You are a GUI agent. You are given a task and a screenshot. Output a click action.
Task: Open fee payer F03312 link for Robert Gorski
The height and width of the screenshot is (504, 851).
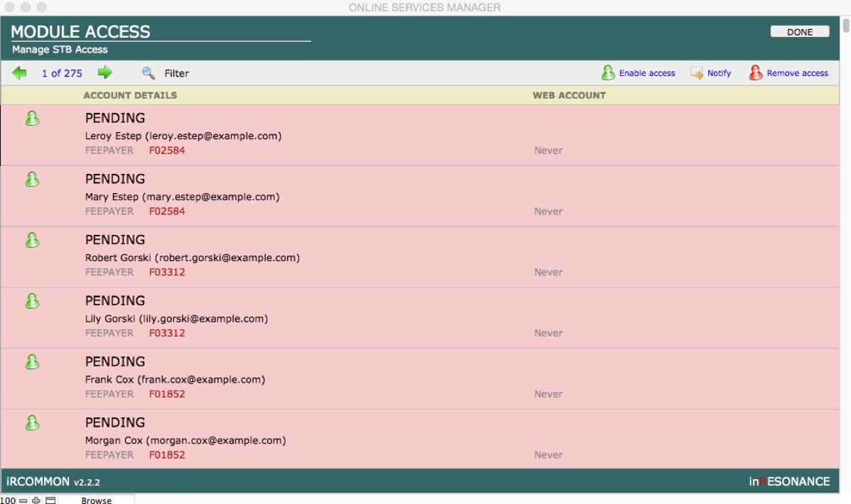tap(167, 272)
